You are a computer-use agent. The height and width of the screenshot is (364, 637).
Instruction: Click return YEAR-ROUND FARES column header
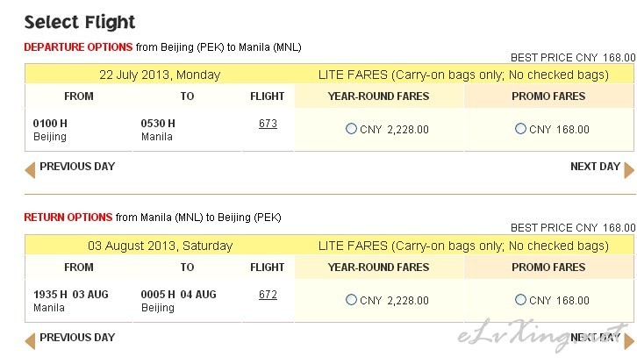click(x=379, y=268)
